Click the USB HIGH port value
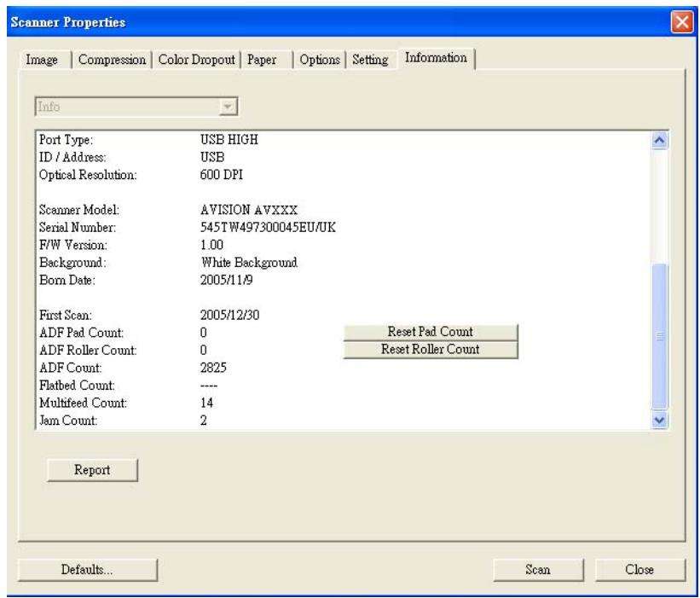This screenshot has height=598, width=700. click(x=229, y=140)
